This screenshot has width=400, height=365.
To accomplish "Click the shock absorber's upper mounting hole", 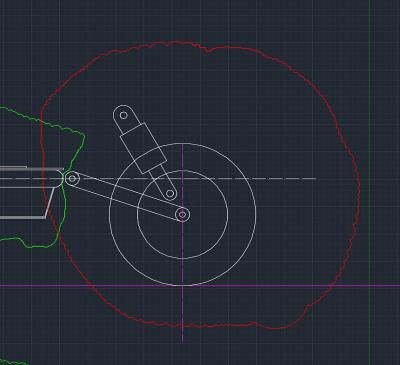I will (x=123, y=115).
